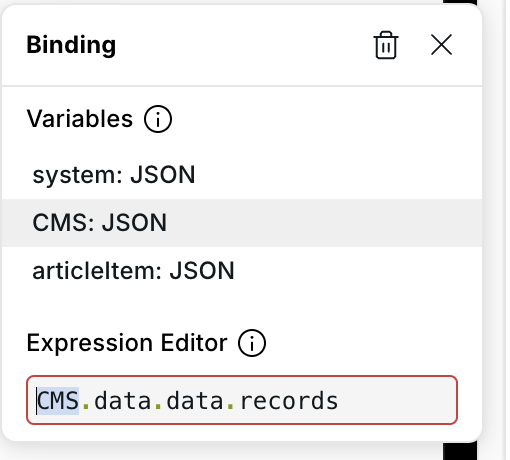
Task: Click the Expression Editor section label
Action: pos(127,343)
